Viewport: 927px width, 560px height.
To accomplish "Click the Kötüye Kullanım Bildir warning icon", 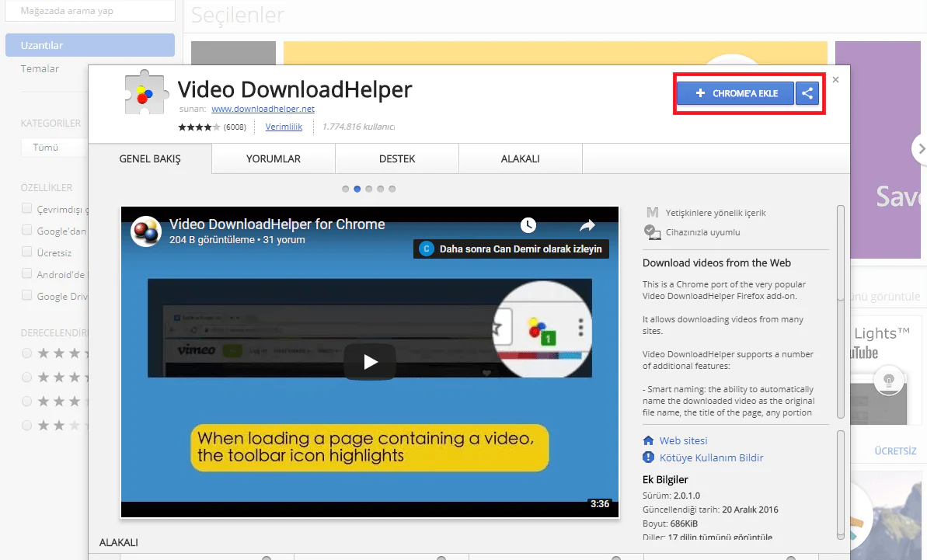I will pyautogui.click(x=649, y=457).
